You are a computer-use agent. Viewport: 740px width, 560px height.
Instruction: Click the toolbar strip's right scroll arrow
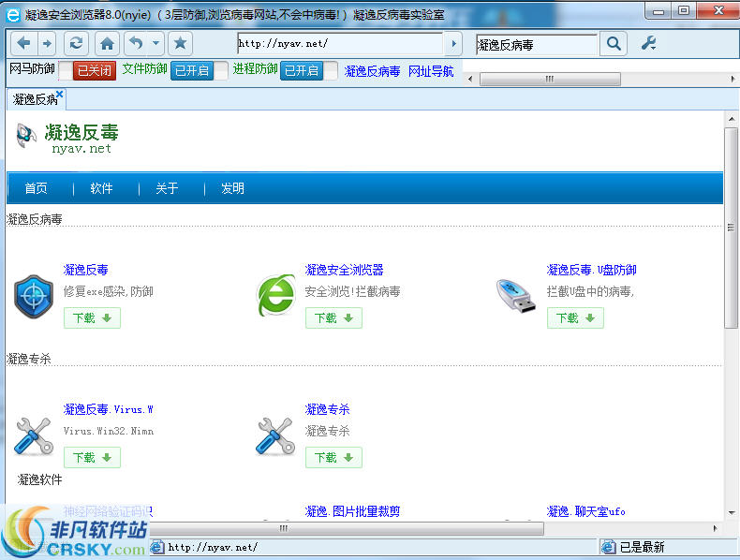[x=732, y=80]
